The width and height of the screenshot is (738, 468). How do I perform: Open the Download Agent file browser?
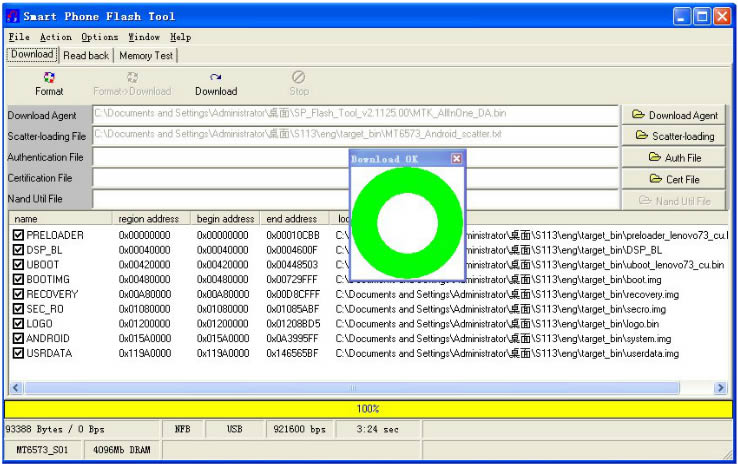(x=674, y=115)
